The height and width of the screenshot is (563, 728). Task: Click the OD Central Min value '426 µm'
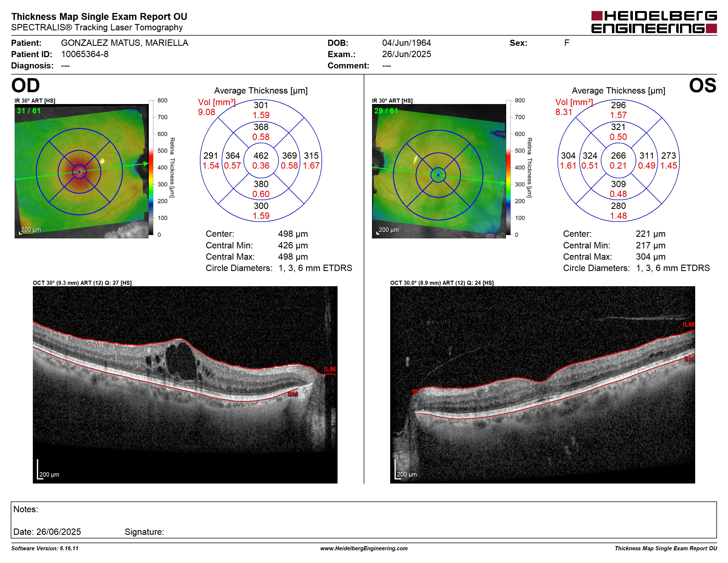coord(293,245)
